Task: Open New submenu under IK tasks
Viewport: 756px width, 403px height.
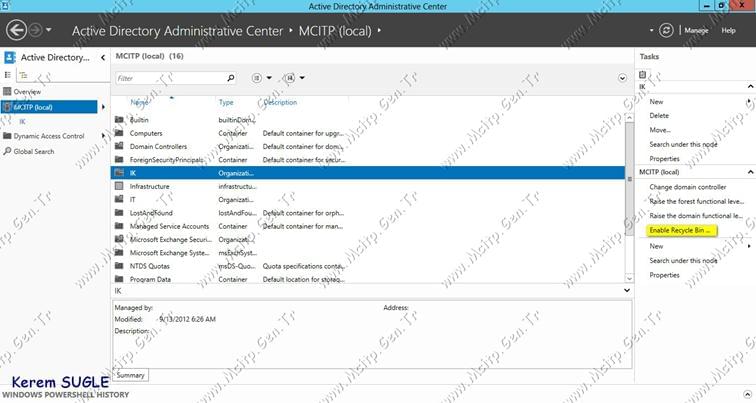Action: pyautogui.click(x=656, y=102)
